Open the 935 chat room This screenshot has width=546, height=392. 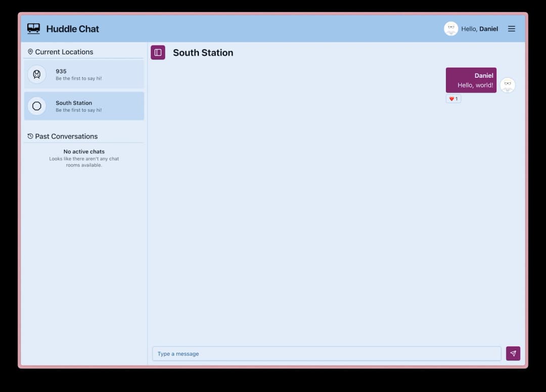click(84, 74)
